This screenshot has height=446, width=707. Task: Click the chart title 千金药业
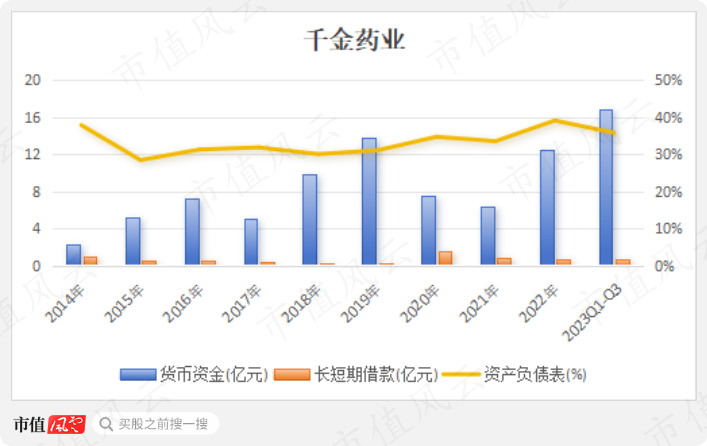[x=354, y=40]
